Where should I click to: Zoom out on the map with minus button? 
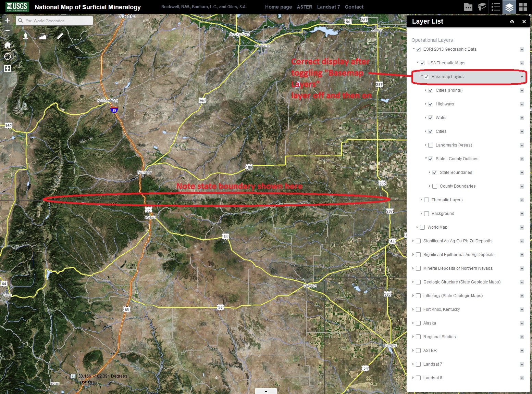point(8,31)
